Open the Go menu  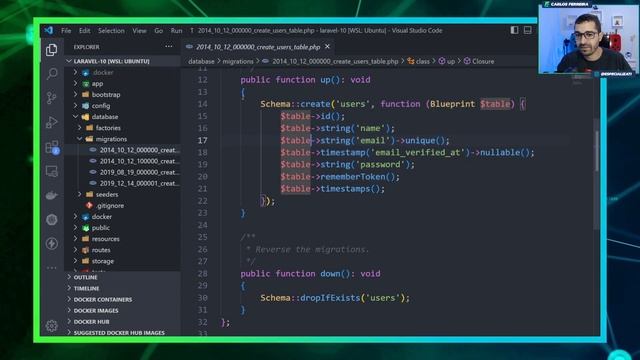[158, 31]
